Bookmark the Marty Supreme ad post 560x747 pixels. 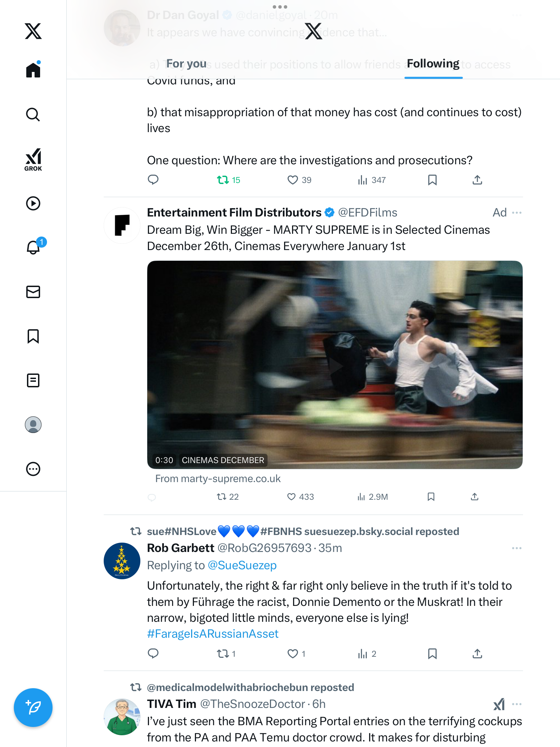click(x=431, y=497)
